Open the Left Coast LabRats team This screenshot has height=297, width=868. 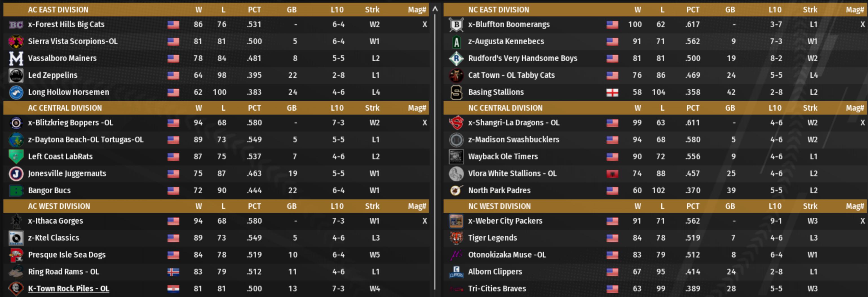(60, 157)
